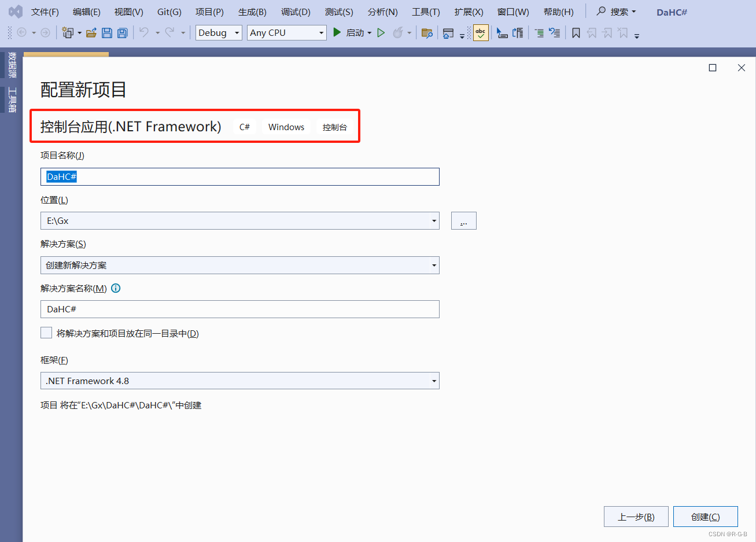This screenshot has height=542, width=756.
Task: Click the 上一步(B) button
Action: coord(636,517)
